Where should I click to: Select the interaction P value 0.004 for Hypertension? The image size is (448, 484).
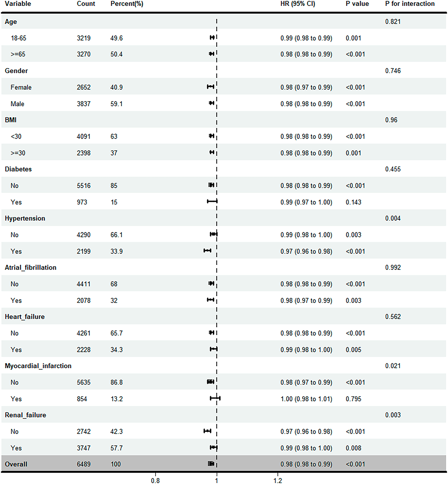click(393, 218)
